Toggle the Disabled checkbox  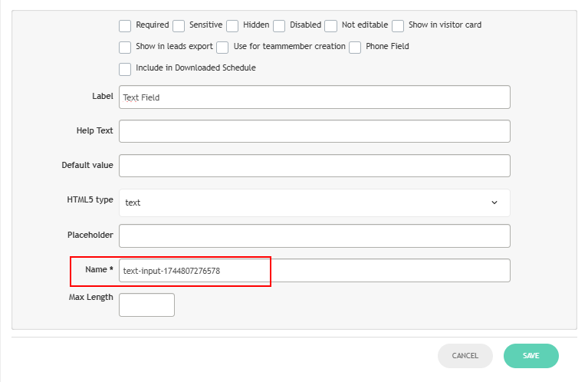279,26
